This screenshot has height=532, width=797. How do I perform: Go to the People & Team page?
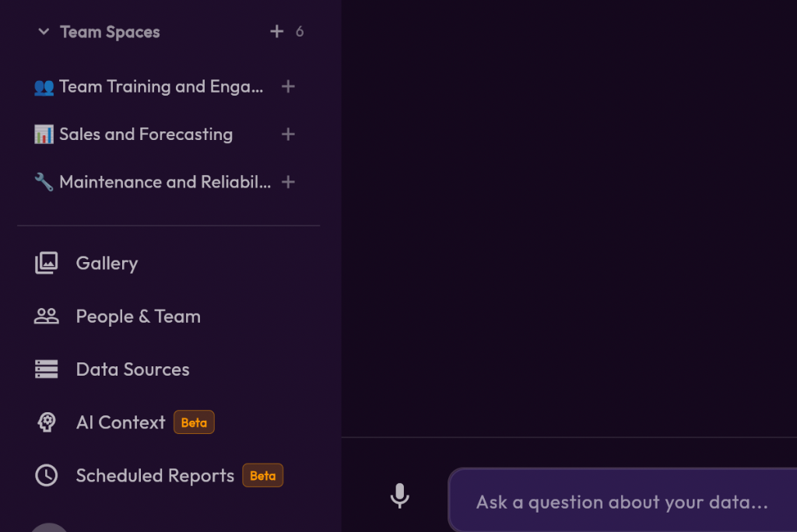click(x=138, y=317)
